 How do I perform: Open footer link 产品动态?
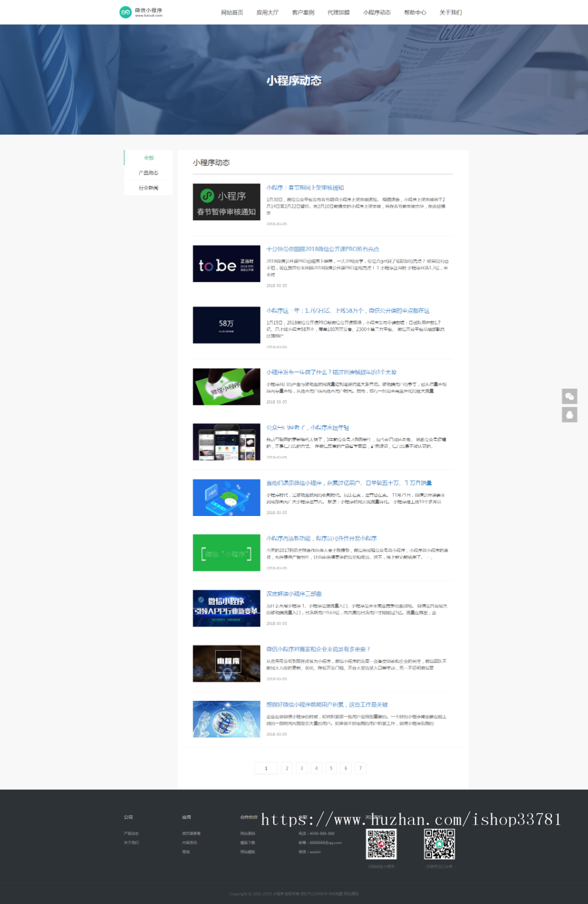click(131, 833)
